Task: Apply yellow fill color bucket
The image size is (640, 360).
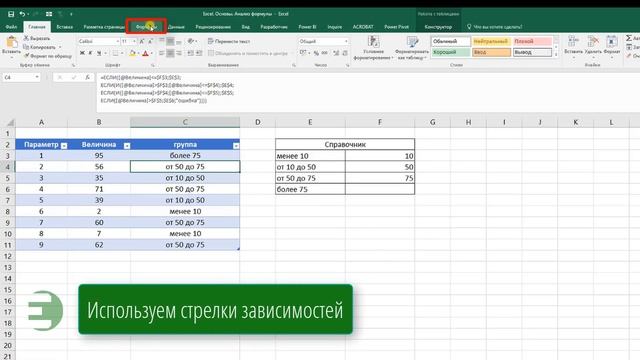Action: [x=132, y=53]
